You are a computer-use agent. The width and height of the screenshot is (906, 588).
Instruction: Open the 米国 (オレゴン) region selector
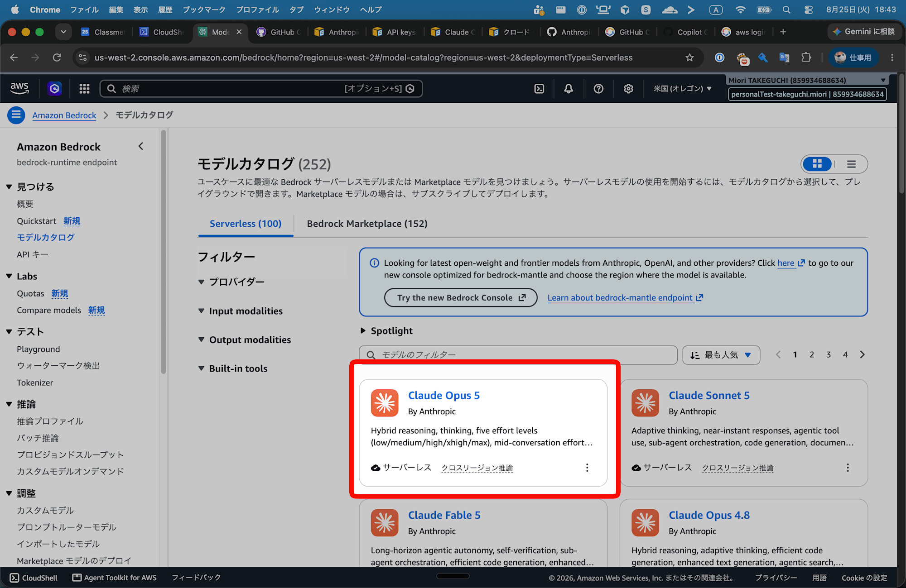pyautogui.click(x=682, y=89)
